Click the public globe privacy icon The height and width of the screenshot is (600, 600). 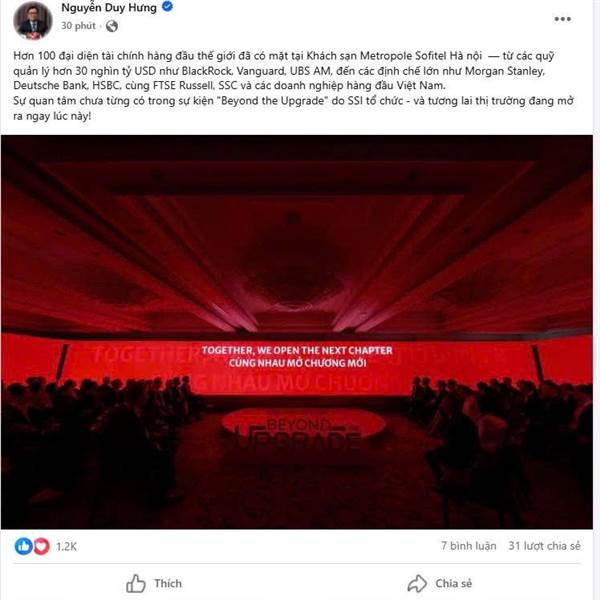pos(112,26)
